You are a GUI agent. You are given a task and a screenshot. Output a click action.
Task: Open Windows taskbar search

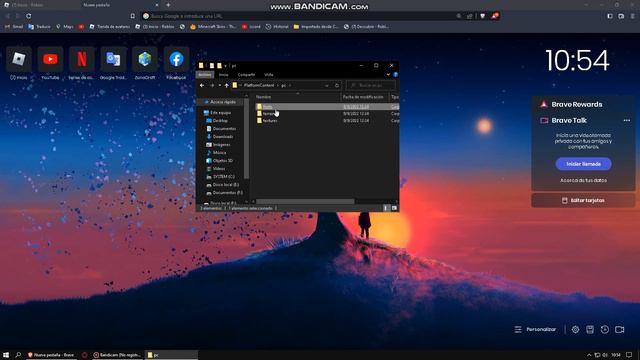[x=18, y=355]
